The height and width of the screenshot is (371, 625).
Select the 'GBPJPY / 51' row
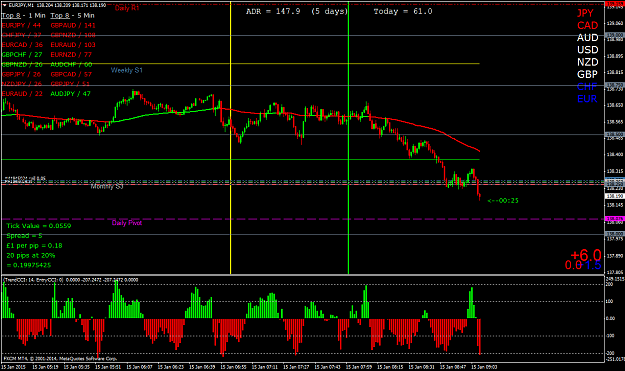coord(70,84)
